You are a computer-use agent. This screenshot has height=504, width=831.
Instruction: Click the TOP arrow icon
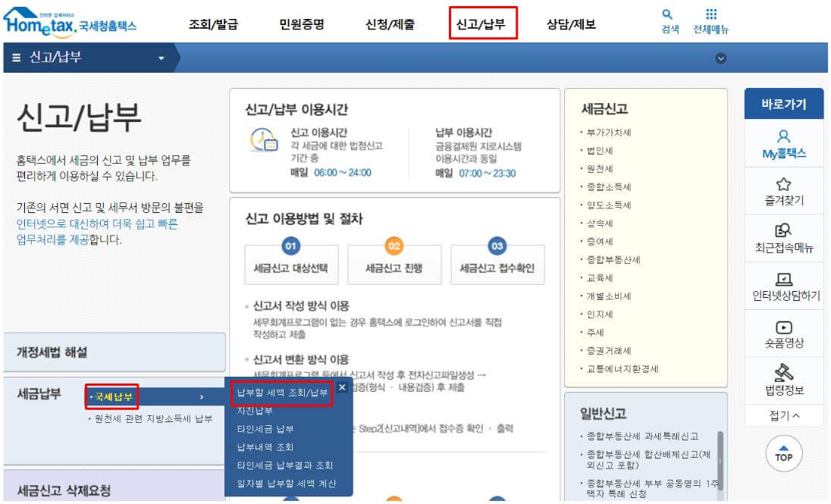[784, 452]
